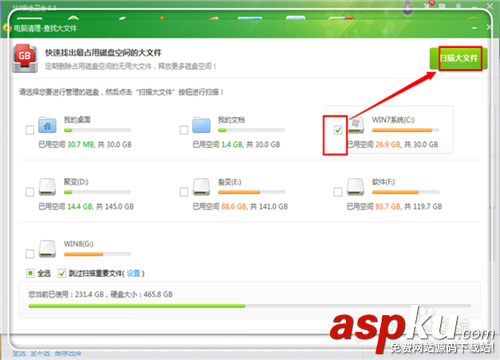Toggle the skip important files checkbox
The image size is (500, 360).
(x=62, y=273)
